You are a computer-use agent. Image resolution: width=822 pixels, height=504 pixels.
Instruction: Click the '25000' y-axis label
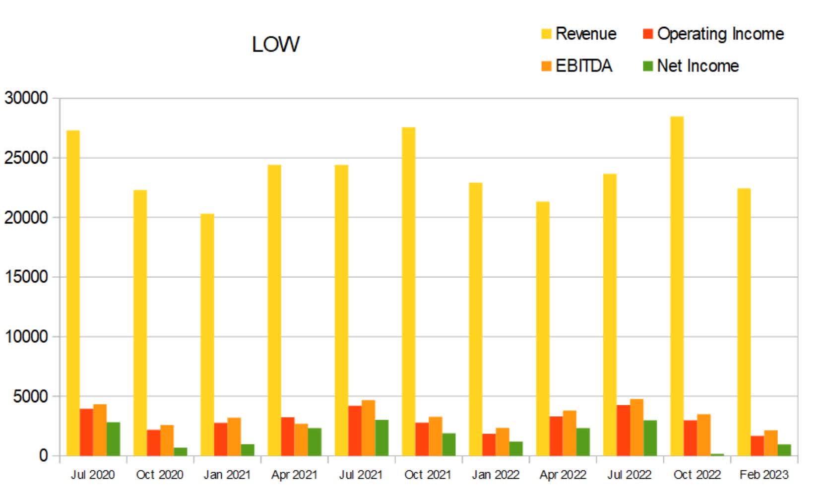pyautogui.click(x=26, y=158)
